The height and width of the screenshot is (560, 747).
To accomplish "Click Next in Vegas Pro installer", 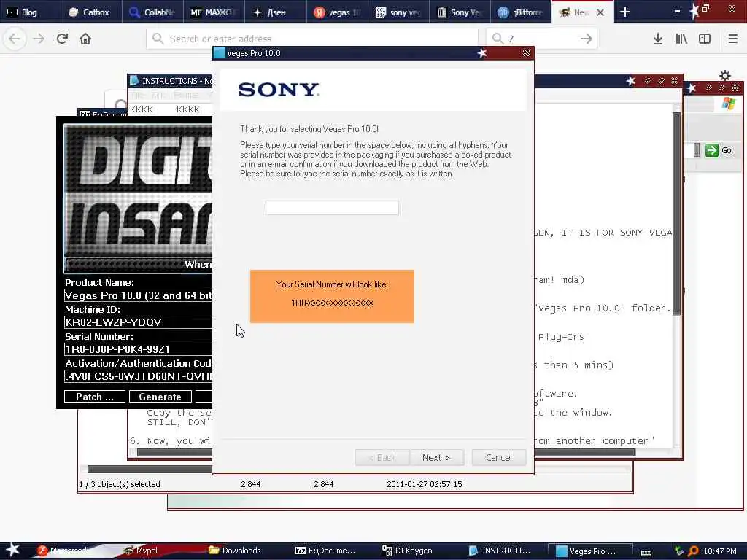I will click(x=436, y=457).
